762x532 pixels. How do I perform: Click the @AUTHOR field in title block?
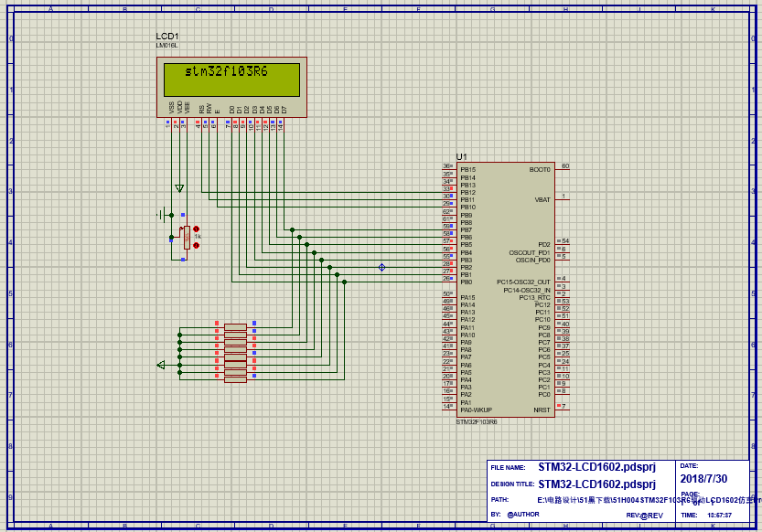[x=523, y=515]
